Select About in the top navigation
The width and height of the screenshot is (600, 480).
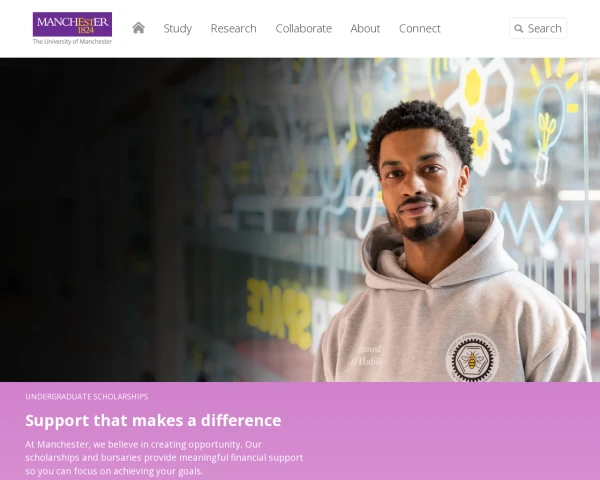(365, 28)
